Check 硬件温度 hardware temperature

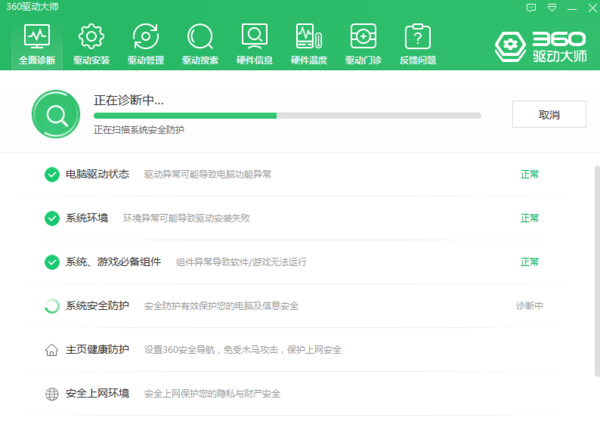click(308, 44)
